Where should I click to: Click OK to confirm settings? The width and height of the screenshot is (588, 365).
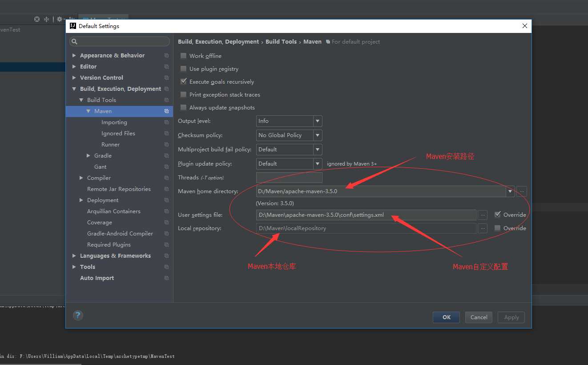447,317
